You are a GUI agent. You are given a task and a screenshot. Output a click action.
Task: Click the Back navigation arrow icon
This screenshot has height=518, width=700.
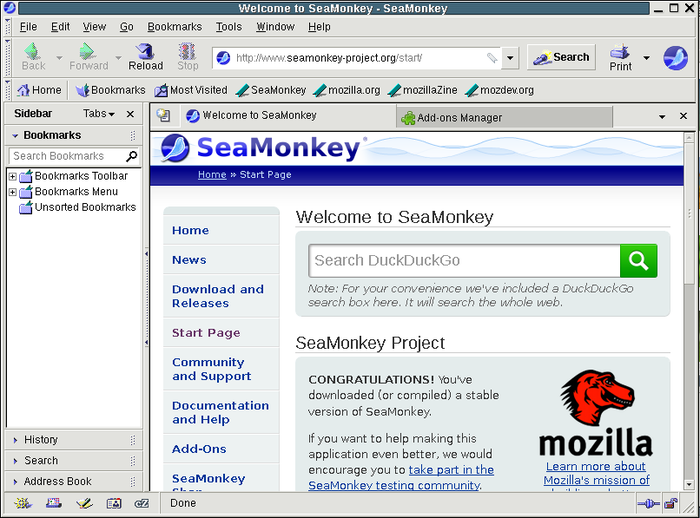click(x=32, y=52)
